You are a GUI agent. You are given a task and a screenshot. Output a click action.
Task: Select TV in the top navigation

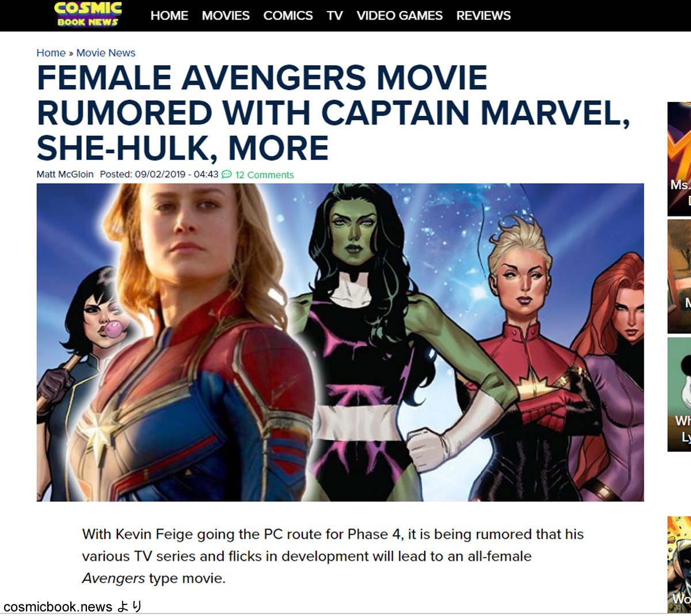tap(335, 16)
